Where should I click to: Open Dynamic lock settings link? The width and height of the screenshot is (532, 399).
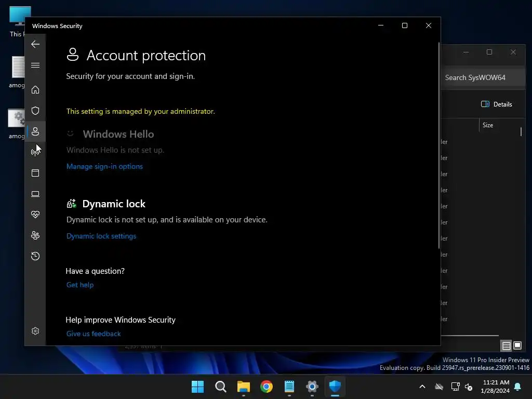coord(101,236)
